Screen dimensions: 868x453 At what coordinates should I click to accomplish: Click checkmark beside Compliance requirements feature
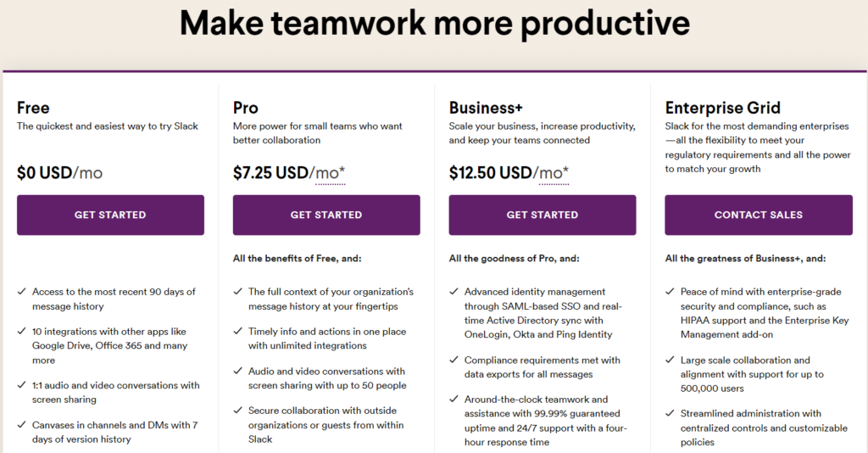453,360
